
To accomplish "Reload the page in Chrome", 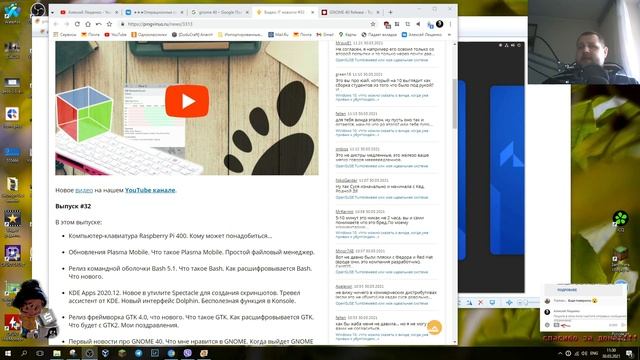I will click(x=77, y=24).
